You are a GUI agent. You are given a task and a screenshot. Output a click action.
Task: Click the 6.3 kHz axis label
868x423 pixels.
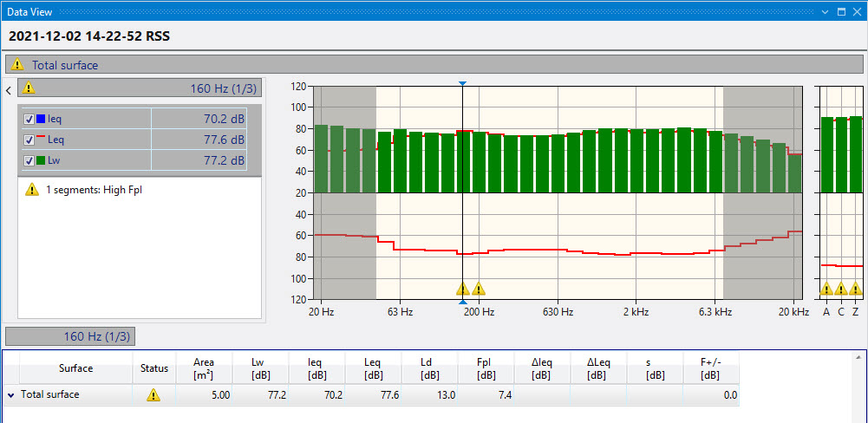click(715, 312)
